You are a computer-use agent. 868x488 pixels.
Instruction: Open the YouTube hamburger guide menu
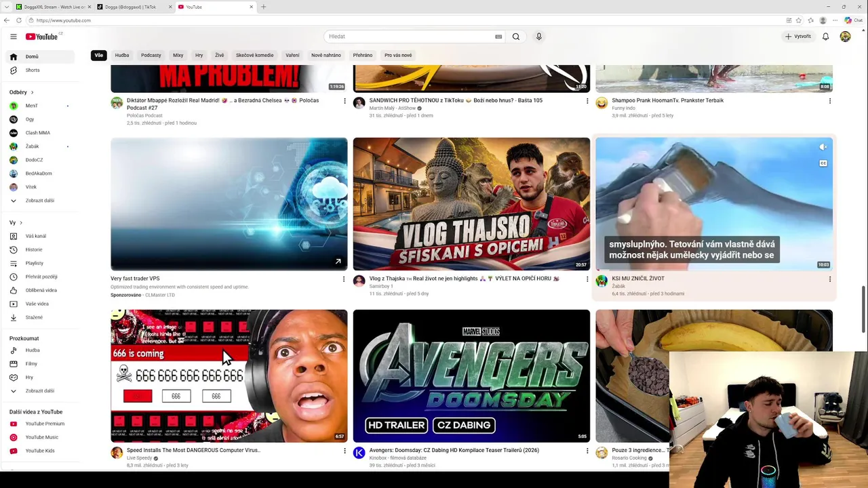click(x=13, y=37)
